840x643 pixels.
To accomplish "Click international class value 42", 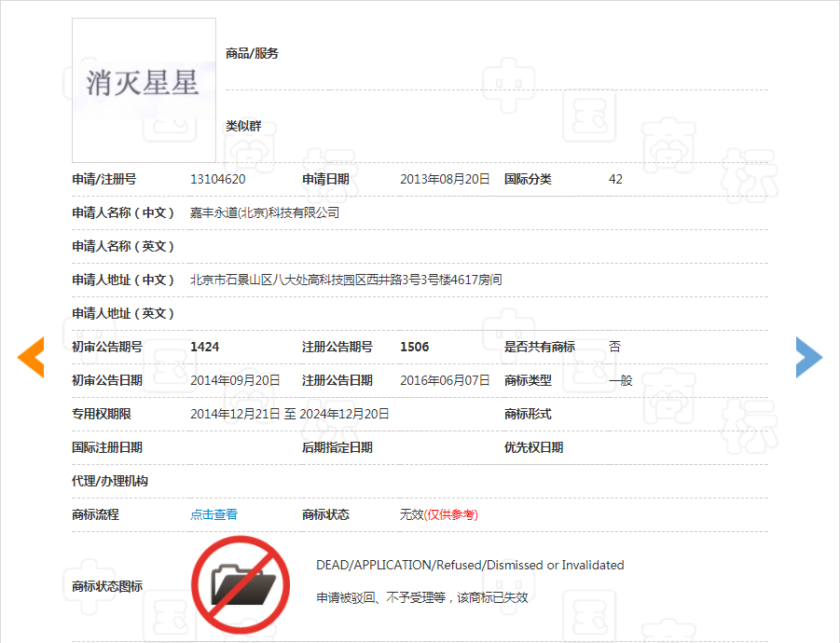I will click(615, 179).
